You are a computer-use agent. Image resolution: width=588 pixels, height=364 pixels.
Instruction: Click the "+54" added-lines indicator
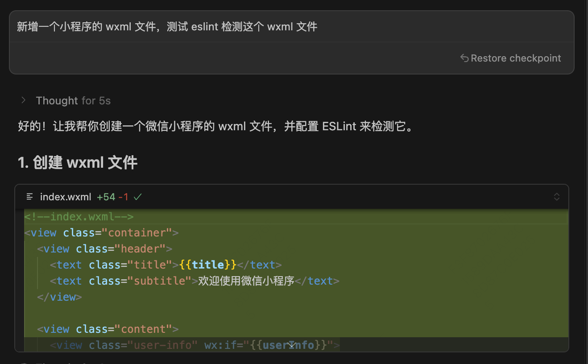click(x=105, y=196)
